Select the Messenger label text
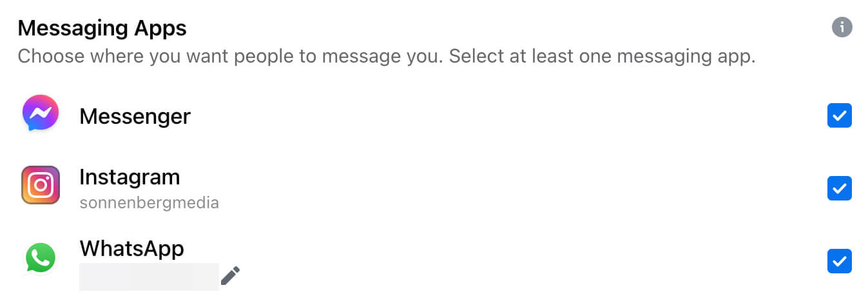Screen dimensions: 868x303 tap(135, 116)
